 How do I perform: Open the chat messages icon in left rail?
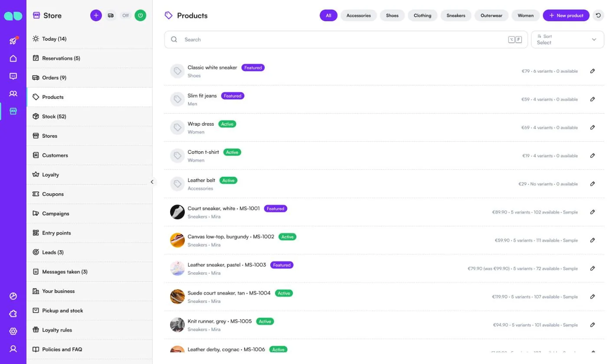pyautogui.click(x=13, y=76)
